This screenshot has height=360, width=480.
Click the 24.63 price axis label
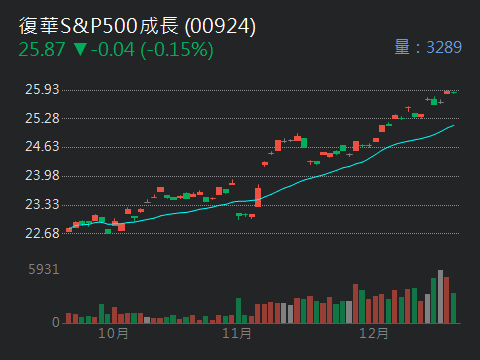pyautogui.click(x=42, y=147)
